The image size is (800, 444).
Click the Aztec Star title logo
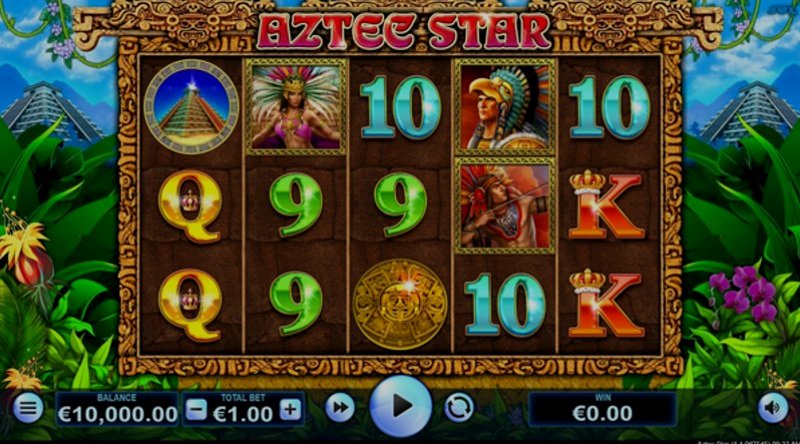[x=403, y=31]
